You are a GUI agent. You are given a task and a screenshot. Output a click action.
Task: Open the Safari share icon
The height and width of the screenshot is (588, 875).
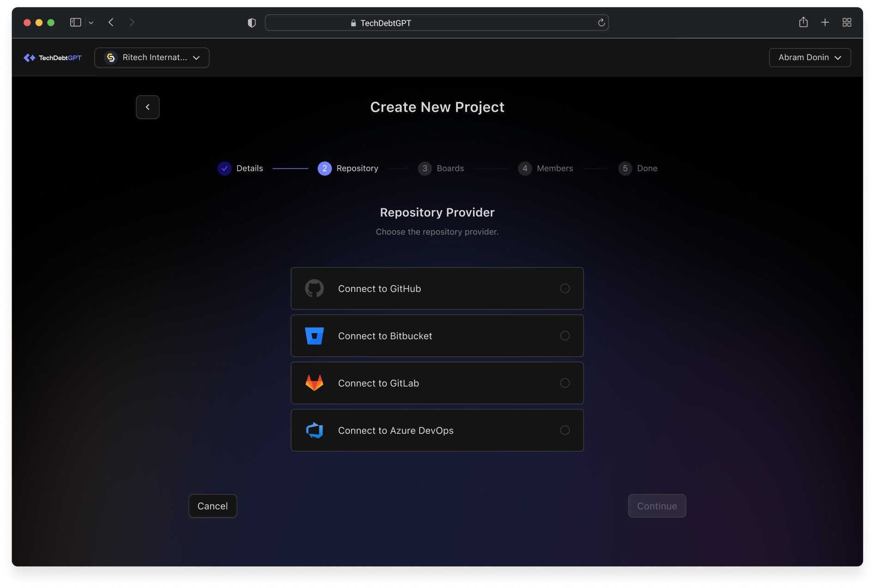803,22
